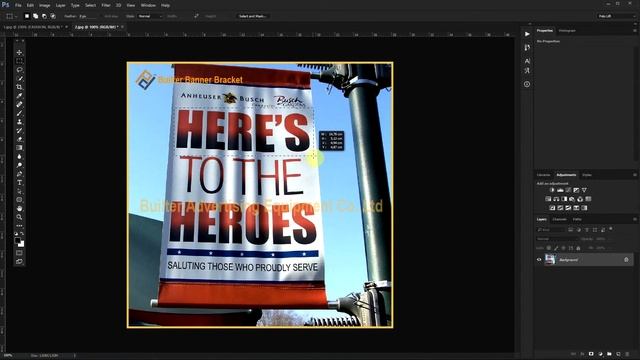This screenshot has width=640, height=360.
Task: Open the layer blend mode dropdown
Action: coord(557,239)
